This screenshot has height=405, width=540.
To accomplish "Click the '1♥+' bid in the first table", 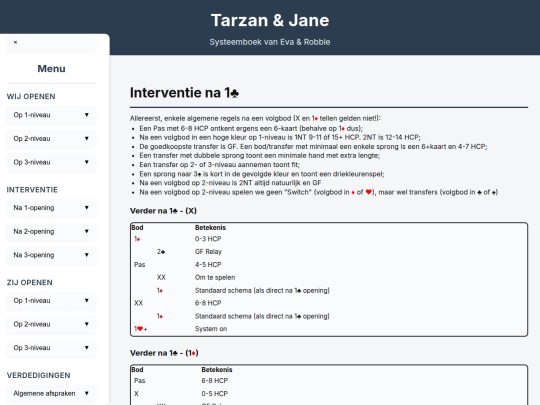I will click(141, 329).
